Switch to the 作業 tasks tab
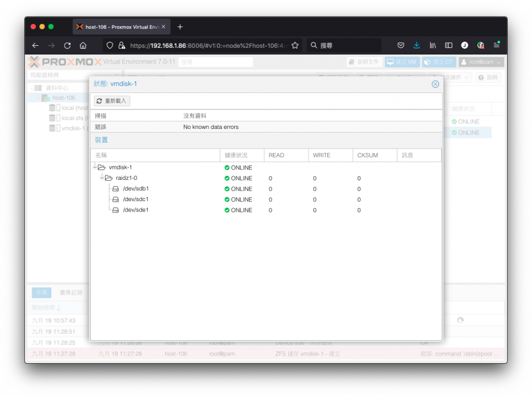This screenshot has height=396, width=532. point(42,293)
